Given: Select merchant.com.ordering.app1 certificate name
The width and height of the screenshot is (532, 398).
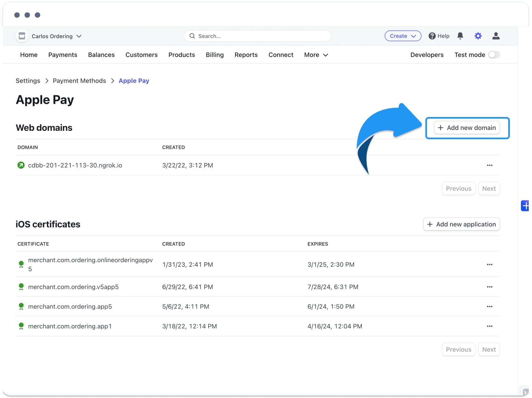Looking at the screenshot, I should [70, 326].
